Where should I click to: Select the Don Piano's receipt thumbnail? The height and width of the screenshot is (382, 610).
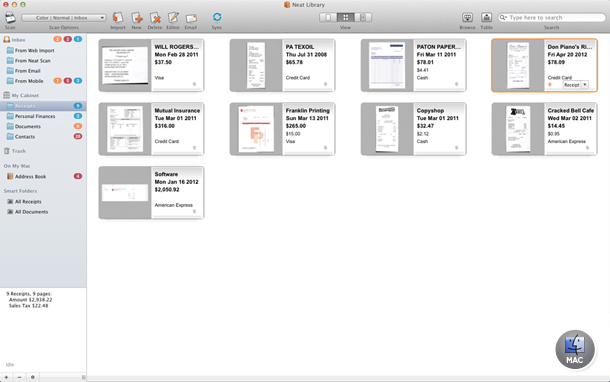point(518,65)
